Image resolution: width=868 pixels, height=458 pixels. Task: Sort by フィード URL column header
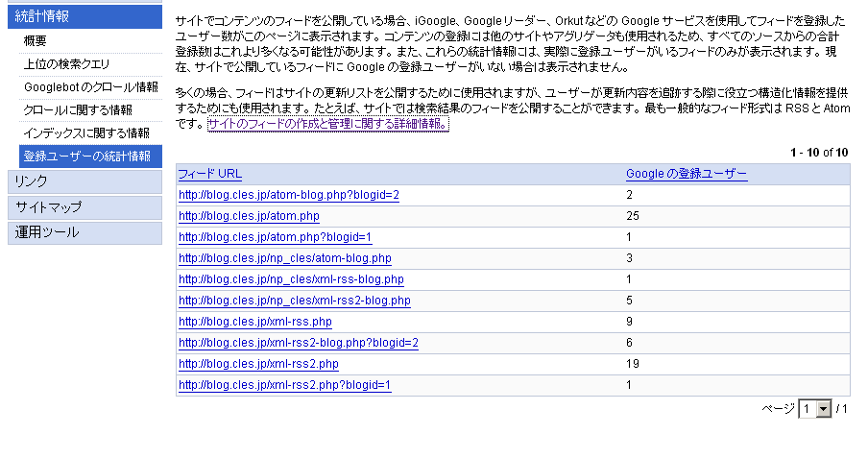pyautogui.click(x=210, y=174)
